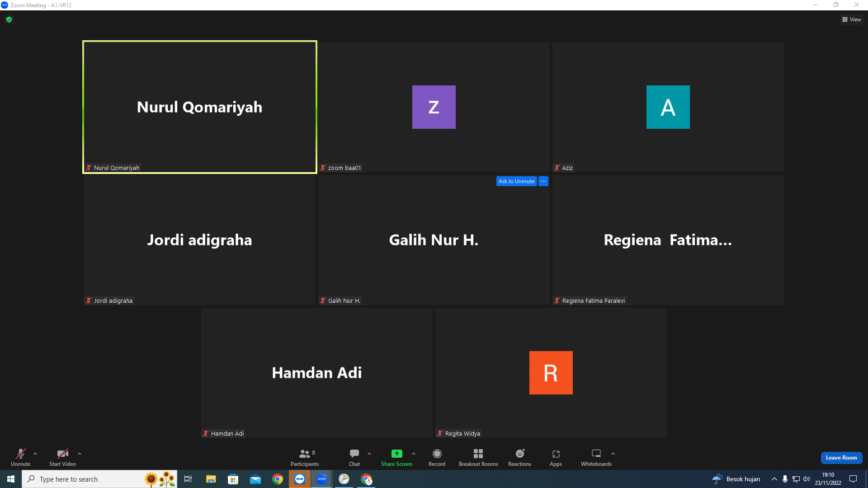Select Nurul Qomariyah's video tile
Image resolution: width=868 pixels, height=488 pixels.
tap(199, 107)
